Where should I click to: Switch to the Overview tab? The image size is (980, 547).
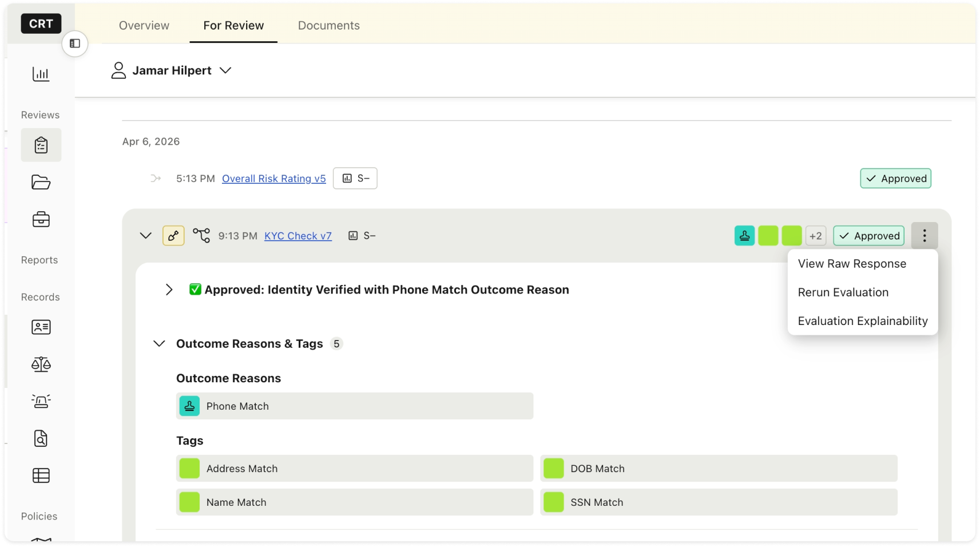tap(144, 26)
